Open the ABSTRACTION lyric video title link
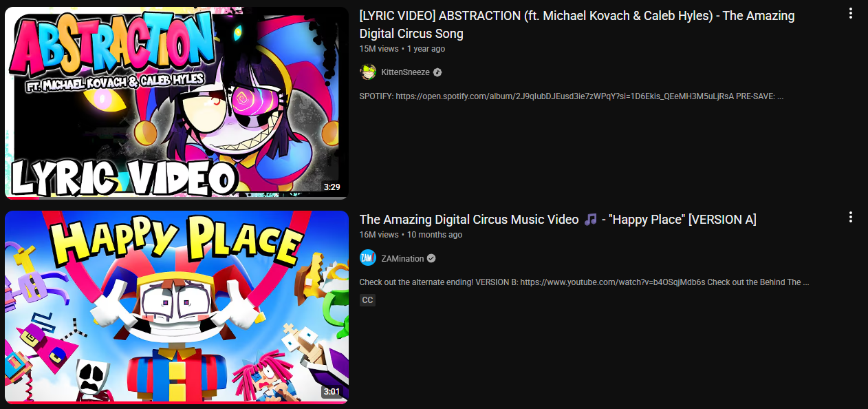Screen dimensions: 868x409 577,25
